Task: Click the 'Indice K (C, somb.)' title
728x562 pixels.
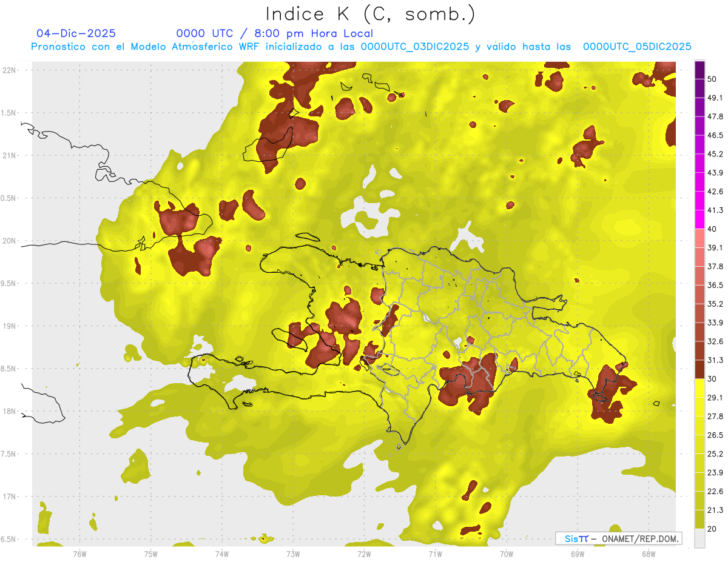Action: click(x=371, y=14)
